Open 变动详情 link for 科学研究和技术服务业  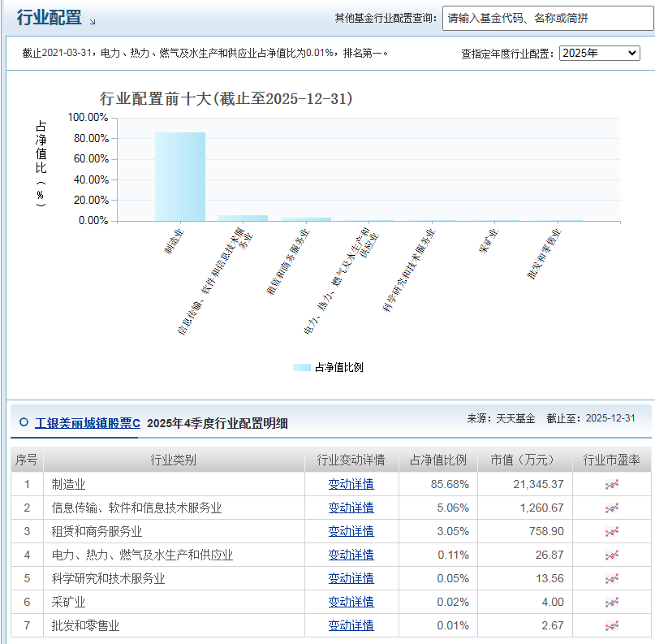351,578
